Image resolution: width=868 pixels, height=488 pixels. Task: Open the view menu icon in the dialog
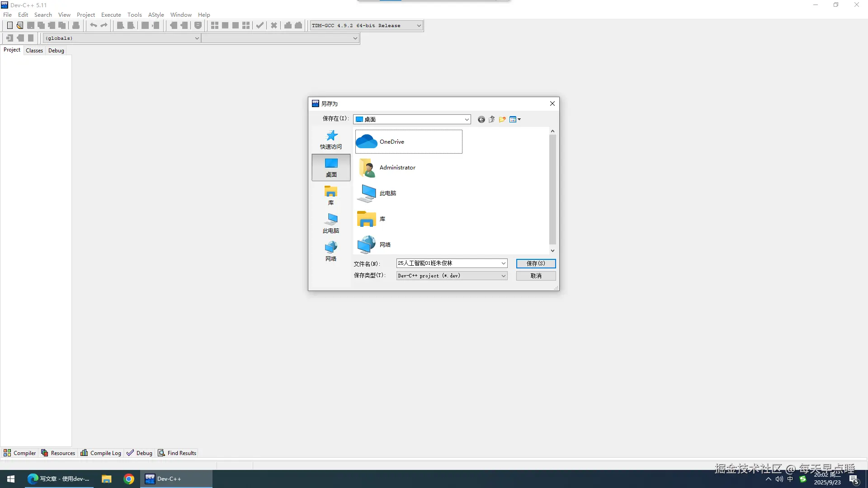(x=514, y=119)
